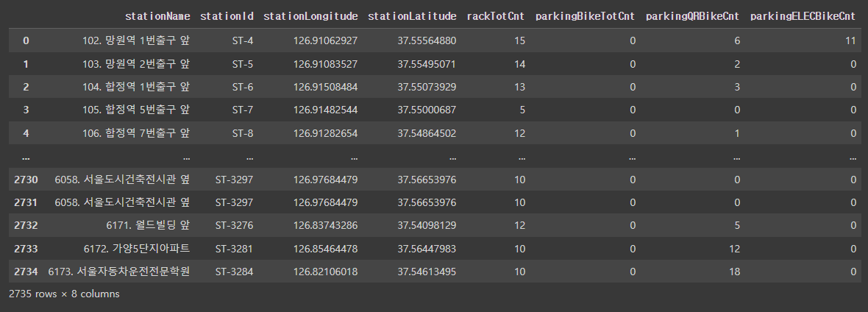Click rackTotCnt value 14 in row 1

click(520, 64)
